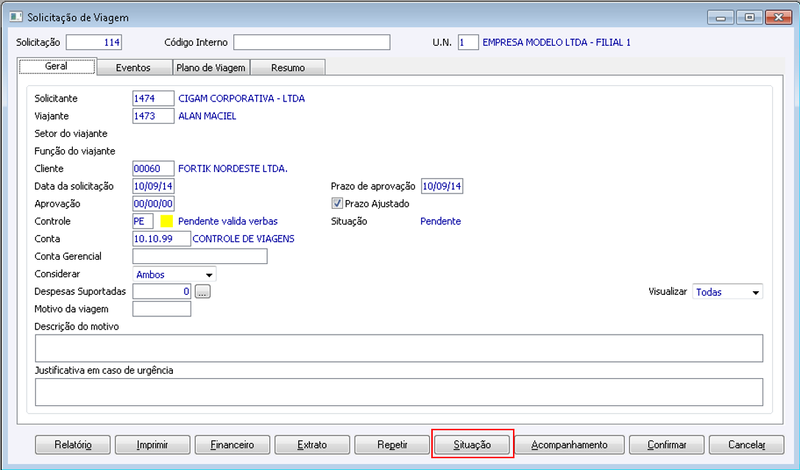
Task: Click the Pendente valida verbas text
Action: 228,221
